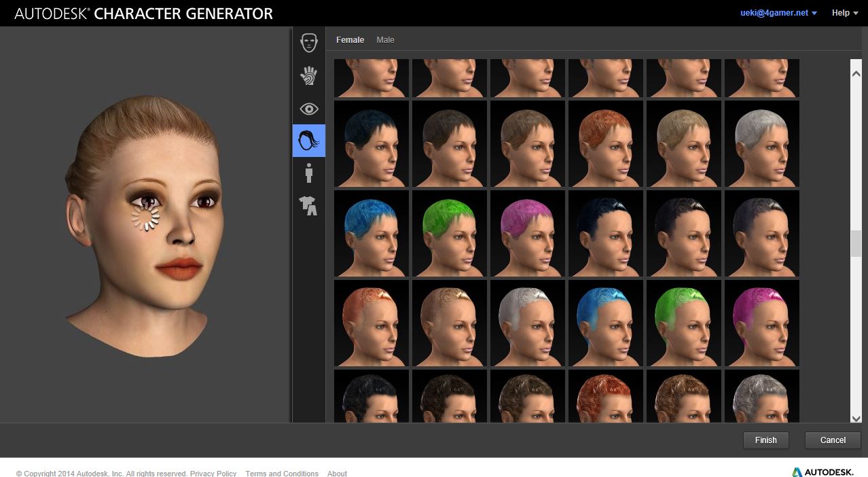Image resolution: width=868 pixels, height=477 pixels.
Task: Select the blue slicked-back hairstyle
Action: click(x=606, y=323)
